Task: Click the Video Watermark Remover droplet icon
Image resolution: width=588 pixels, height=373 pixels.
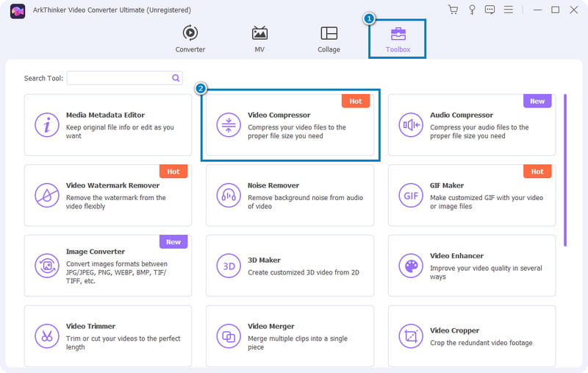Action: pyautogui.click(x=47, y=196)
